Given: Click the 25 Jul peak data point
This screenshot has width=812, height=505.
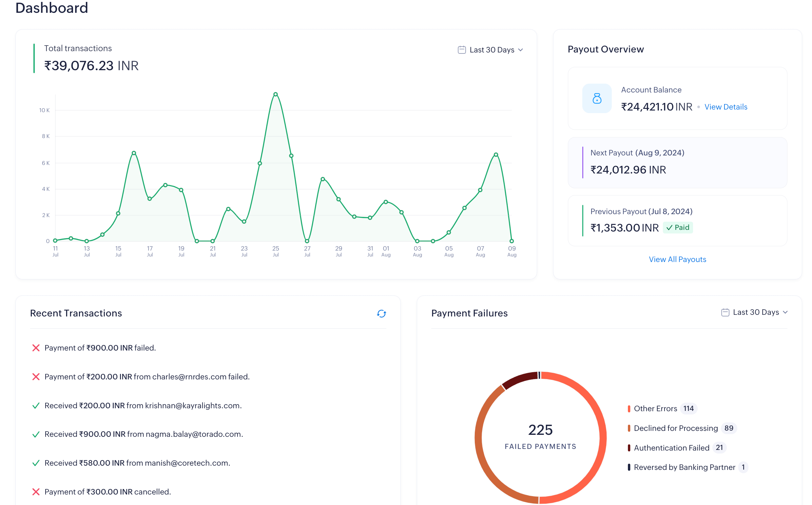Looking at the screenshot, I should pos(275,94).
